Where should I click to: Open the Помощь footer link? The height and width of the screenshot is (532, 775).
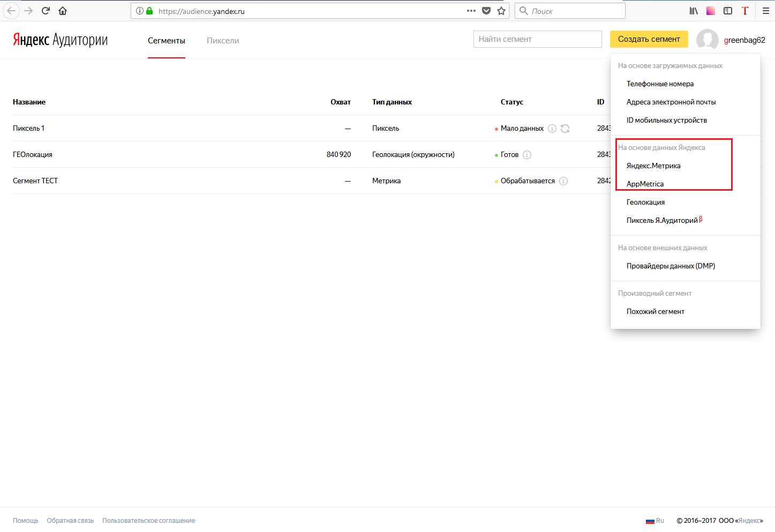tap(26, 521)
